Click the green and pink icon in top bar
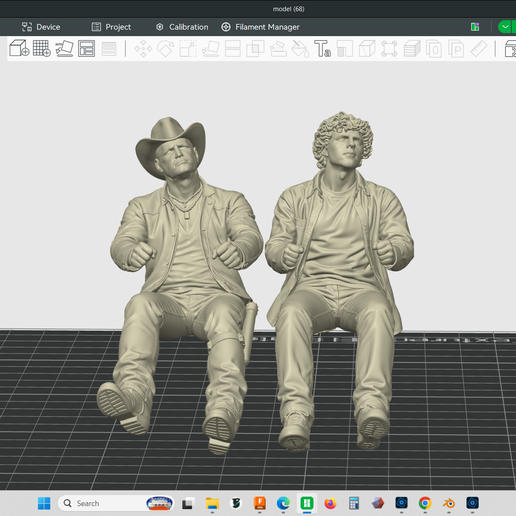Image resolution: width=516 pixels, height=516 pixels. click(x=475, y=27)
